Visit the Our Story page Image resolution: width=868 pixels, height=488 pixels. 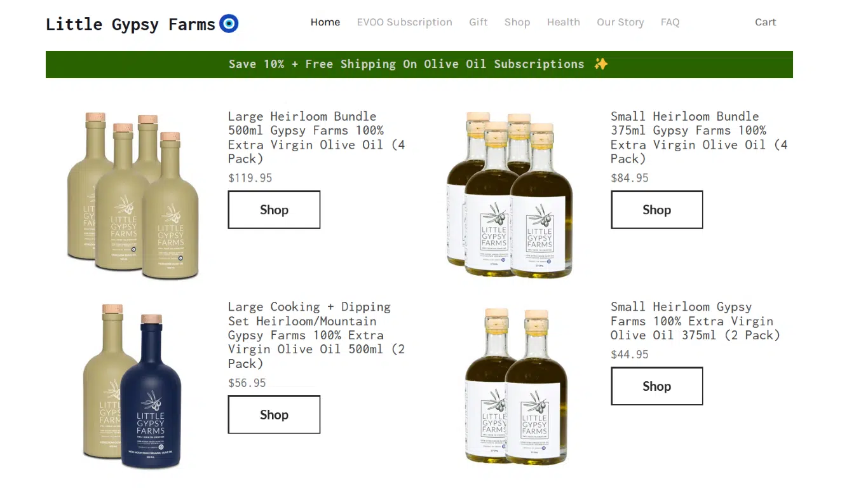pos(620,22)
